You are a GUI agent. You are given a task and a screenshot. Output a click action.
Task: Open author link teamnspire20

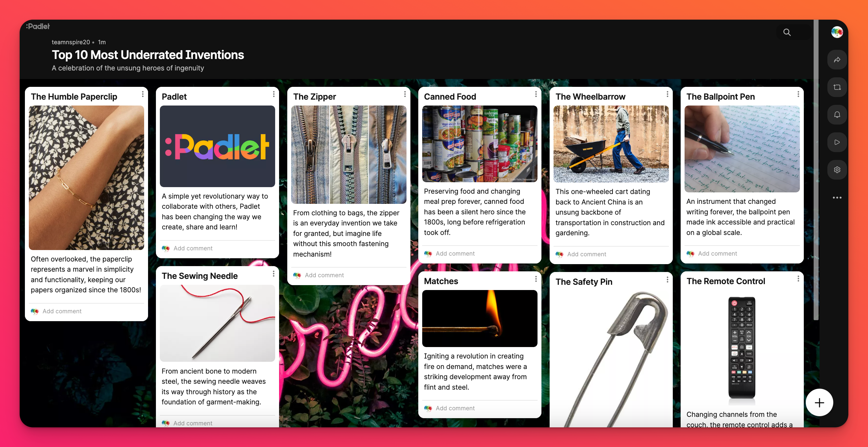(71, 42)
